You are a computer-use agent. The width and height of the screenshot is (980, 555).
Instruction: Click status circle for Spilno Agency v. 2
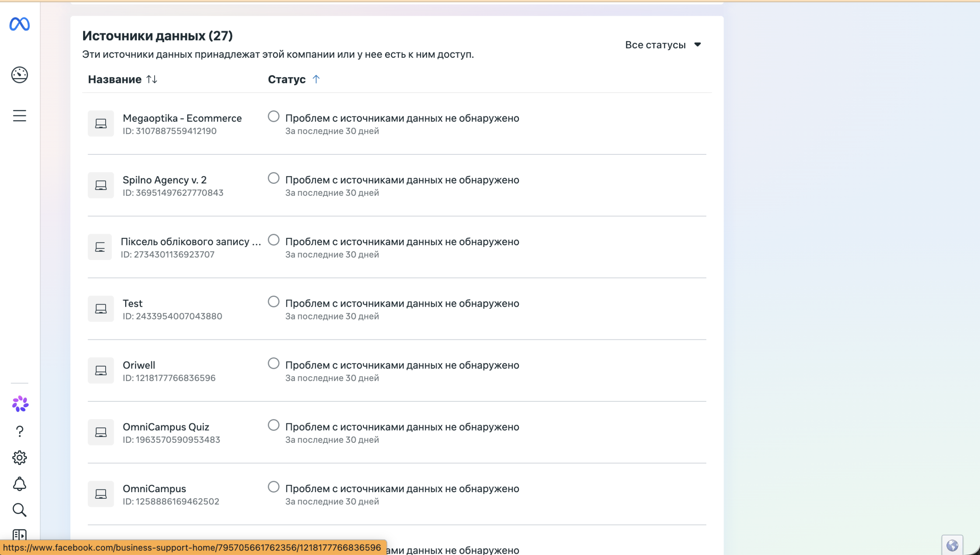pos(273,178)
